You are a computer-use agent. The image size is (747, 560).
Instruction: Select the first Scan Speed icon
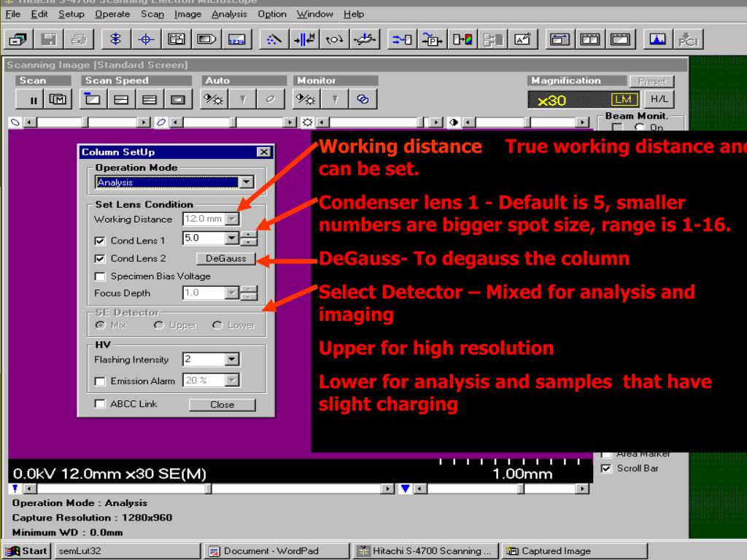coord(92,99)
